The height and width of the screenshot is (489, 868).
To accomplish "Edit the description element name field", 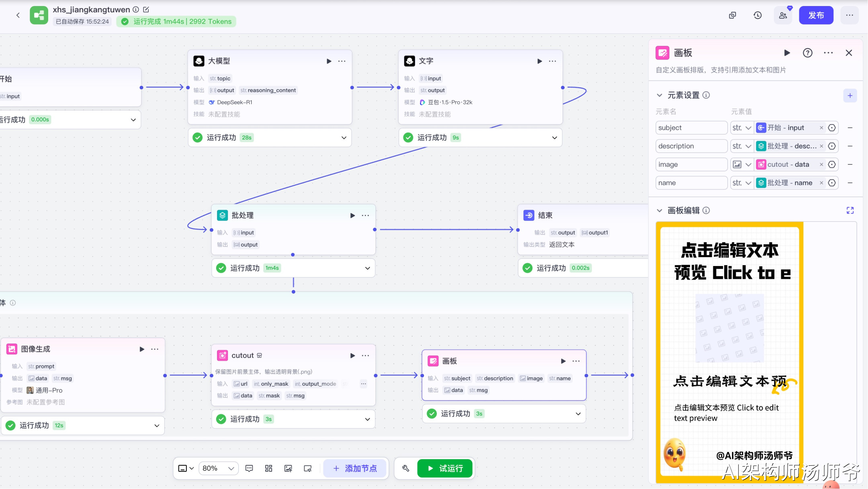I will [691, 146].
